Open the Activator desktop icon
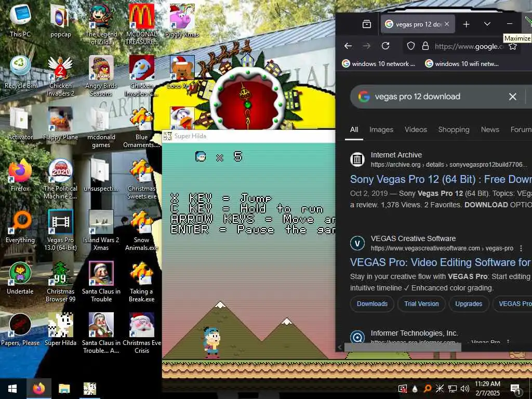 coord(20,124)
